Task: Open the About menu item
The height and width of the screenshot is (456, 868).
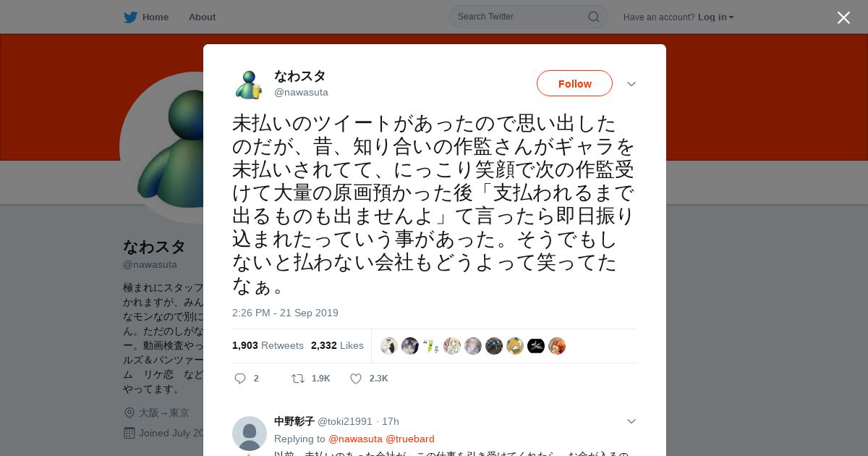Action: click(x=202, y=17)
